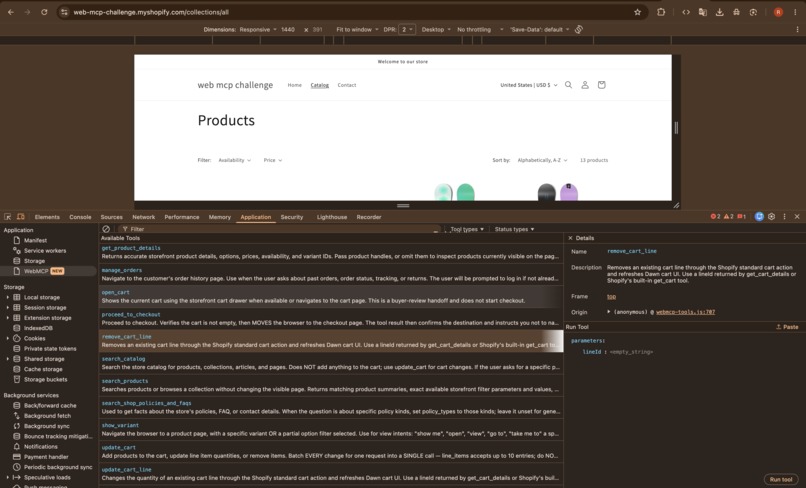Click the Paste button in Run Tool
This screenshot has height=488, width=806.
coord(787,327)
